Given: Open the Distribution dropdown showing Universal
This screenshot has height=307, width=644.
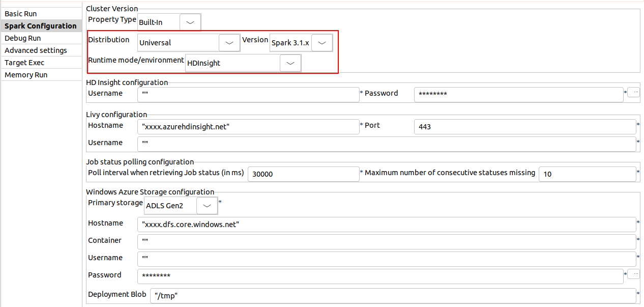Looking at the screenshot, I should (229, 43).
